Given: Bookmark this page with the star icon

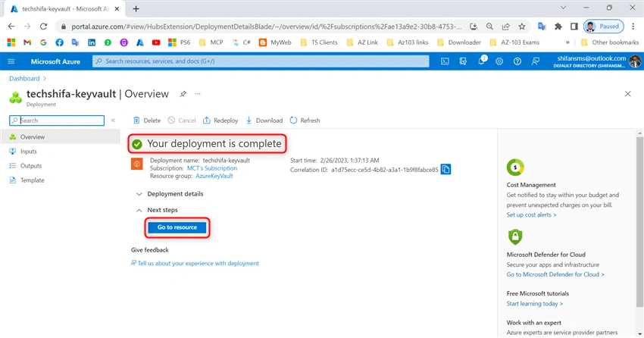Looking at the screenshot, I should point(521,27).
